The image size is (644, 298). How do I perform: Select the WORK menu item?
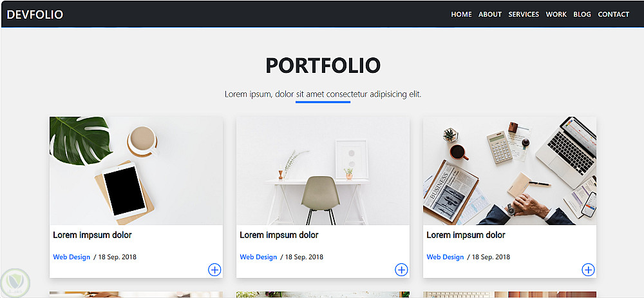pos(556,14)
